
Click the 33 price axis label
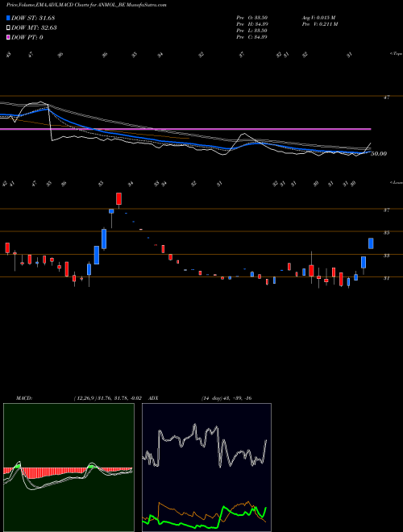click(x=386, y=256)
